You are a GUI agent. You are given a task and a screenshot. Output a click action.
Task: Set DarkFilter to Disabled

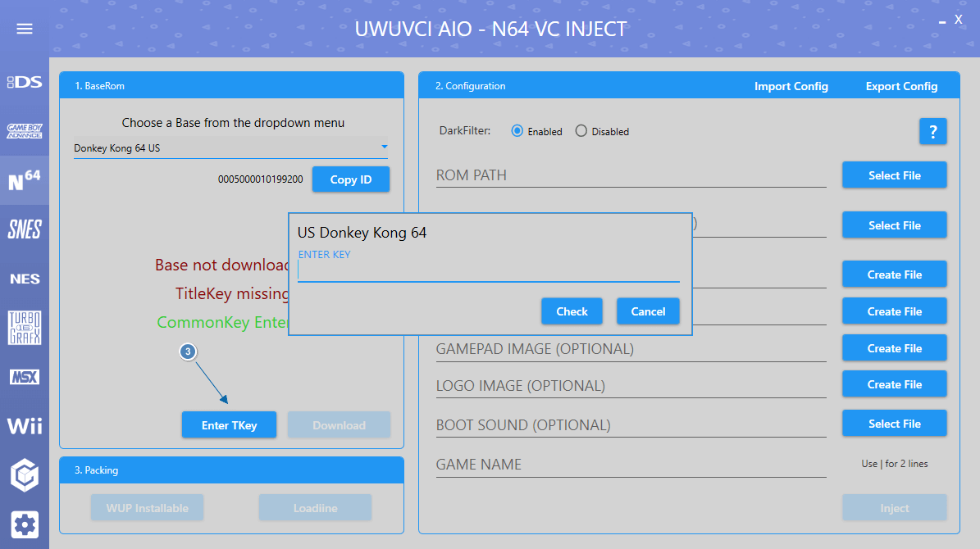pyautogui.click(x=581, y=131)
